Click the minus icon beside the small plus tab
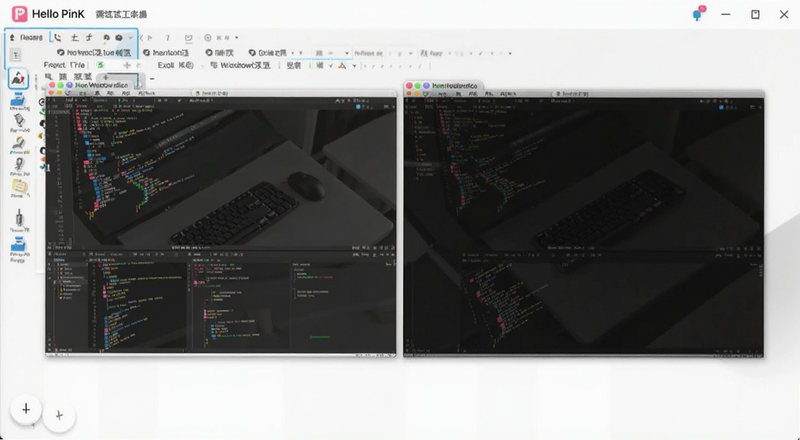The width and height of the screenshot is (800, 440). [x=152, y=79]
